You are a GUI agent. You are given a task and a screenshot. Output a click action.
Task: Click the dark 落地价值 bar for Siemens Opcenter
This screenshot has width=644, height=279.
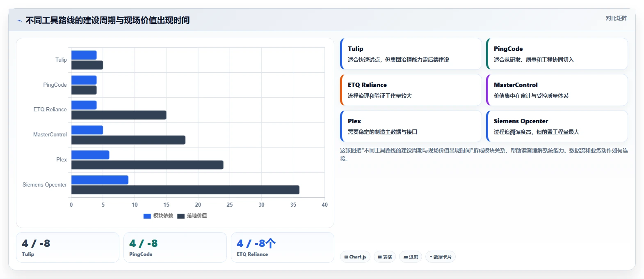click(185, 190)
